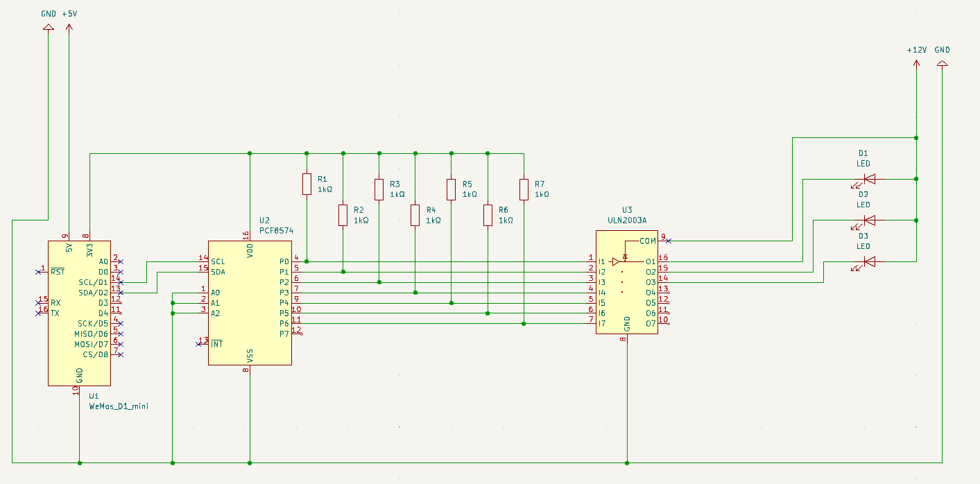Click the +5V power symbol arrow

coord(69,28)
